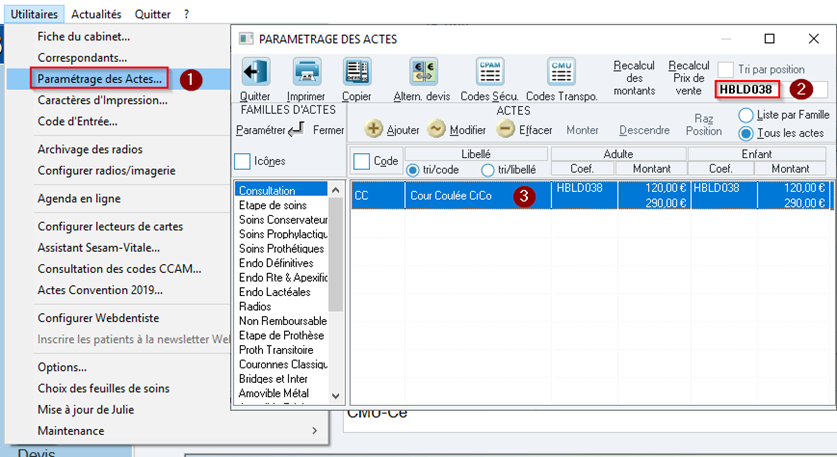Viewport: 837px width, 457px height.
Task: Select Endo Définitives family
Action: [x=281, y=263]
